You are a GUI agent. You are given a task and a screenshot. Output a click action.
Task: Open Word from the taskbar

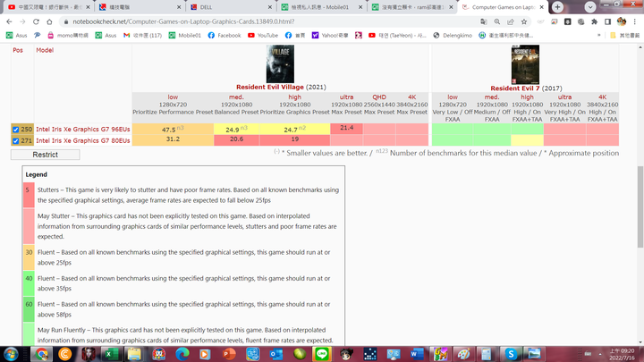point(417,354)
